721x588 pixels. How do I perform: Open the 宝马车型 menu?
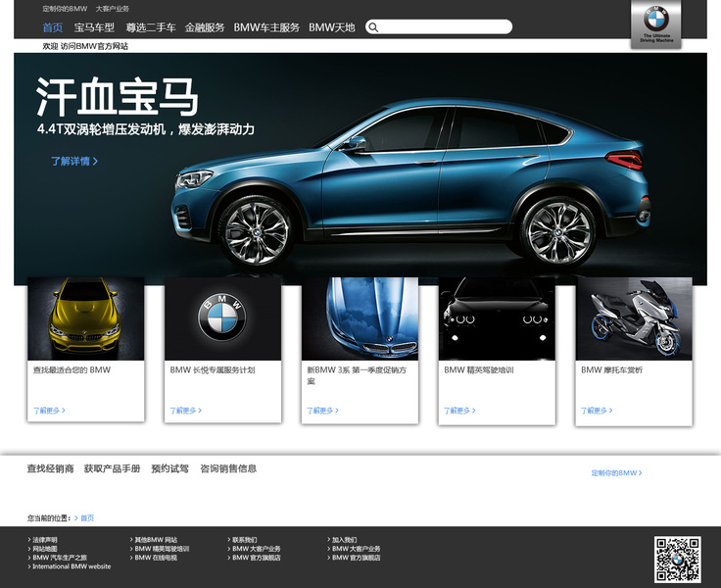coord(94,27)
